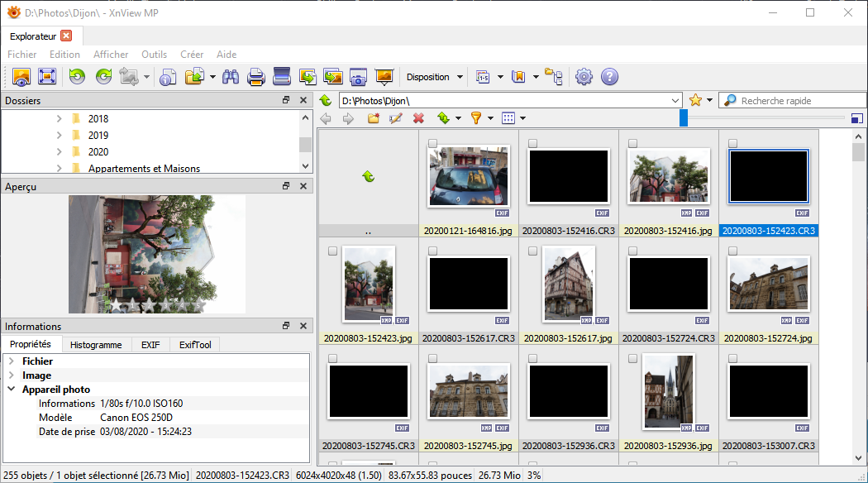Start the slideshow from the toolbar
Screen dimensions: 868x483
click(x=384, y=77)
